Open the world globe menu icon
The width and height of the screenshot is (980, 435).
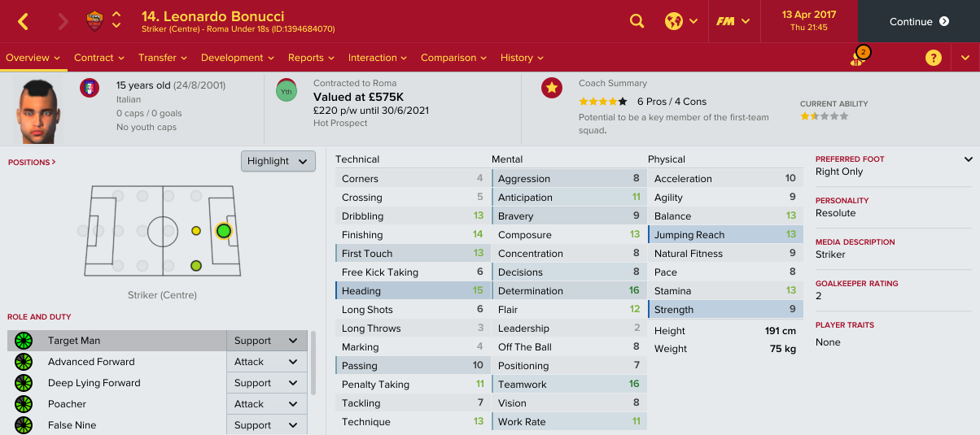tap(673, 21)
